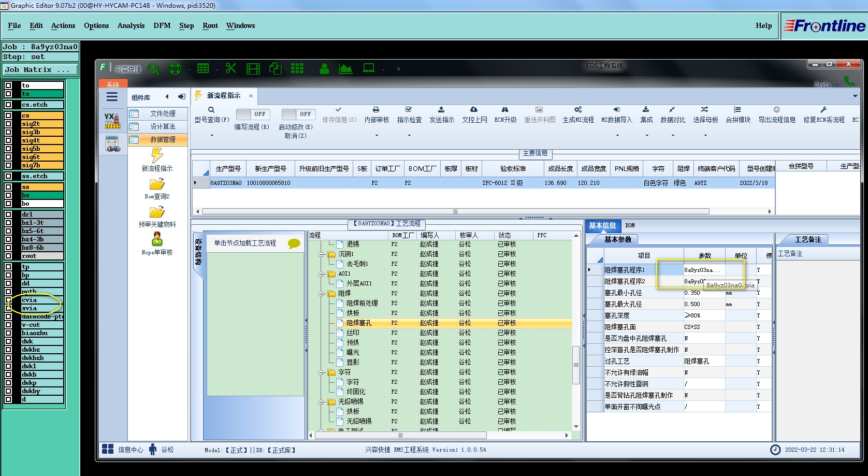Screen dimensions: 868x476
Task: Click the green laptop monitor icon
Action: click(369, 68)
